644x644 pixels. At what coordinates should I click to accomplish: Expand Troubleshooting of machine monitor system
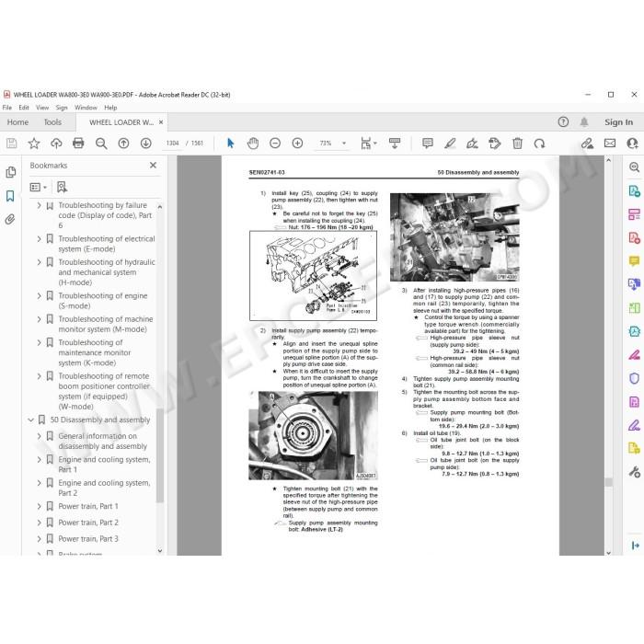(39, 319)
